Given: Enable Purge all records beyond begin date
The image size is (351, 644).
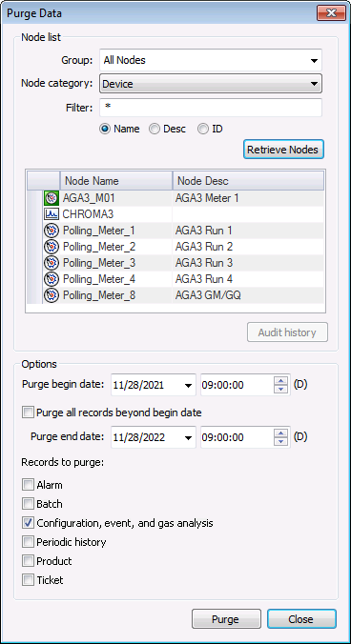Looking at the screenshot, I should coord(28,413).
